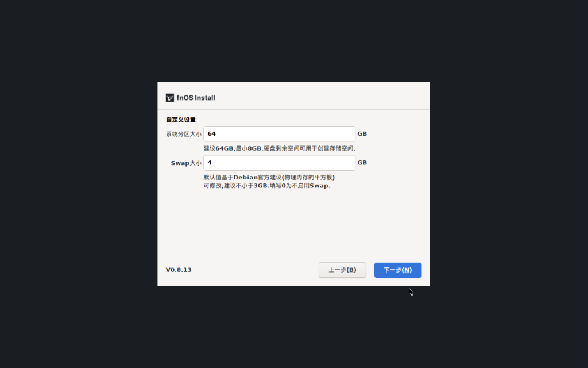
Task: Go back with the 上一步(B) button
Action: (342, 270)
